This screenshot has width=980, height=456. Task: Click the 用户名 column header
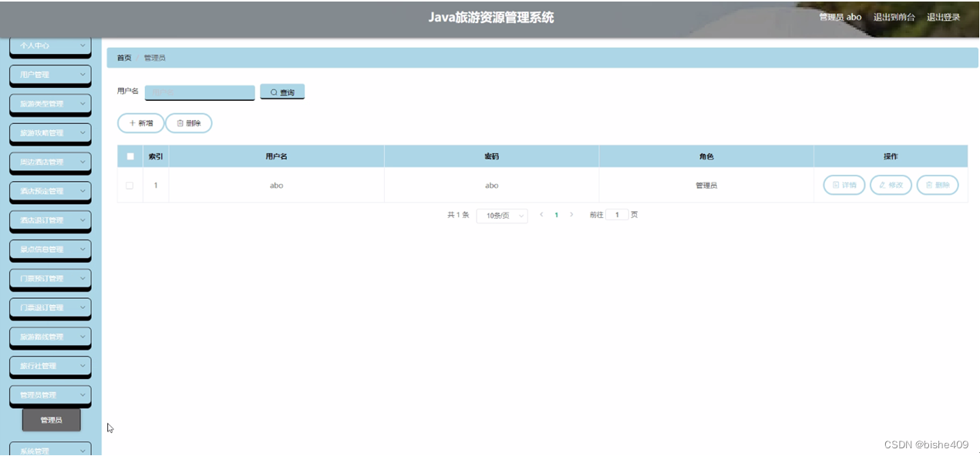[276, 156]
